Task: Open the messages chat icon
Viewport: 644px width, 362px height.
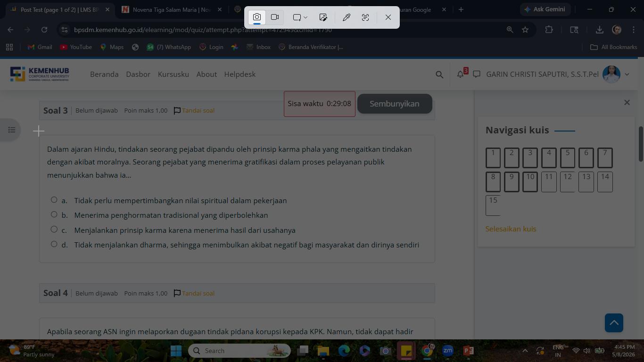Action: click(x=477, y=74)
